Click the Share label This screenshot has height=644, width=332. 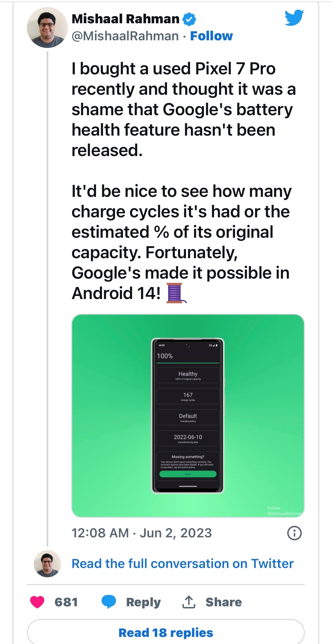[x=224, y=602]
